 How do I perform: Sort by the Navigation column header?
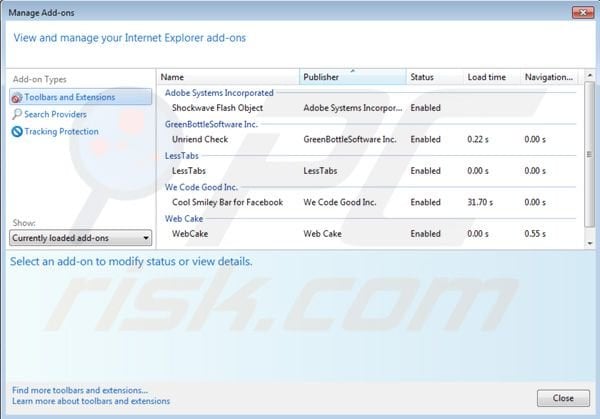[549, 77]
